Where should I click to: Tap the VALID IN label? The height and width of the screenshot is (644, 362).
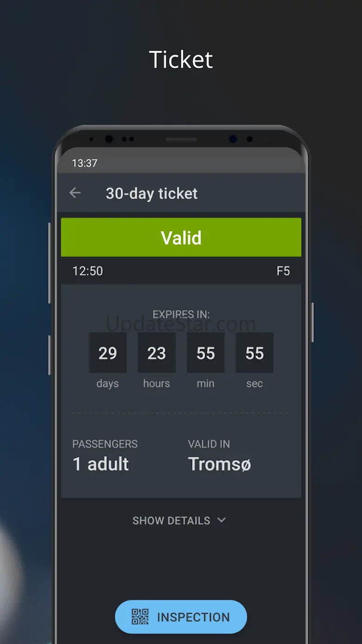[209, 444]
